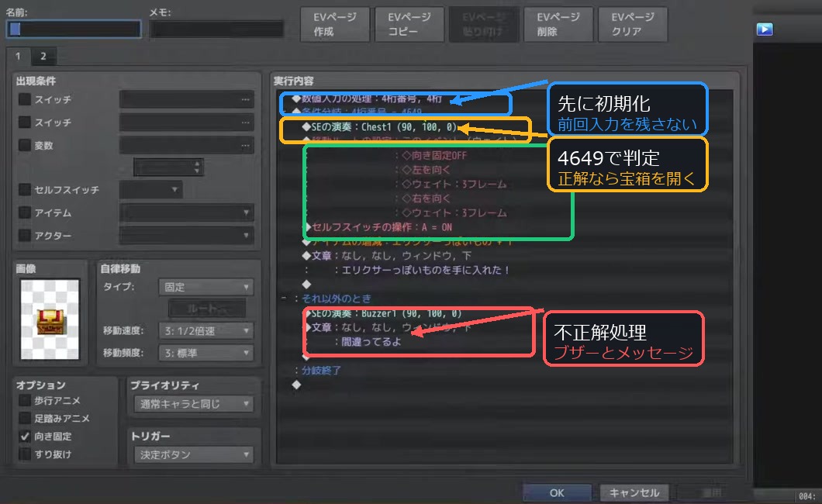
Task: Confirm with the OK button
Action: (x=557, y=493)
